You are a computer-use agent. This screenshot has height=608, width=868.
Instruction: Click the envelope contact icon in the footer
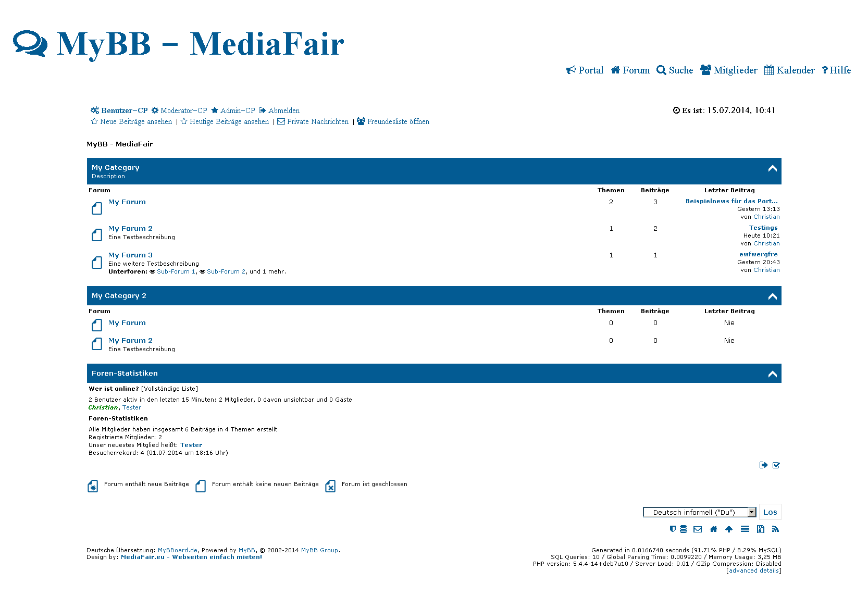698,529
